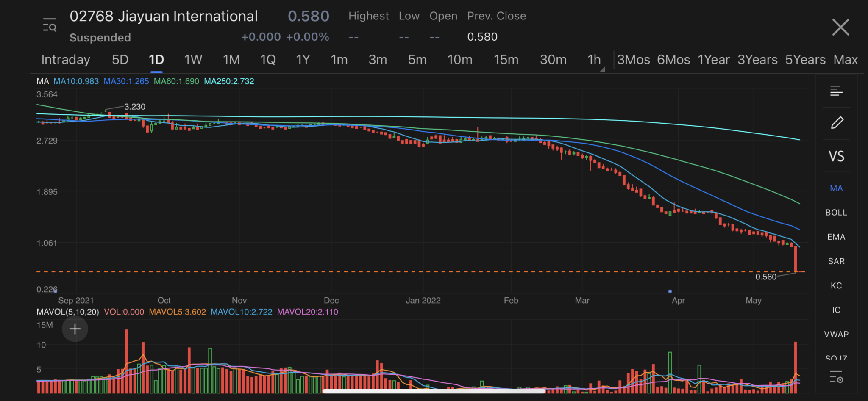Screen dimensions: 868x401
Task: Click the MA250:2.732 legend value
Action: (229, 81)
